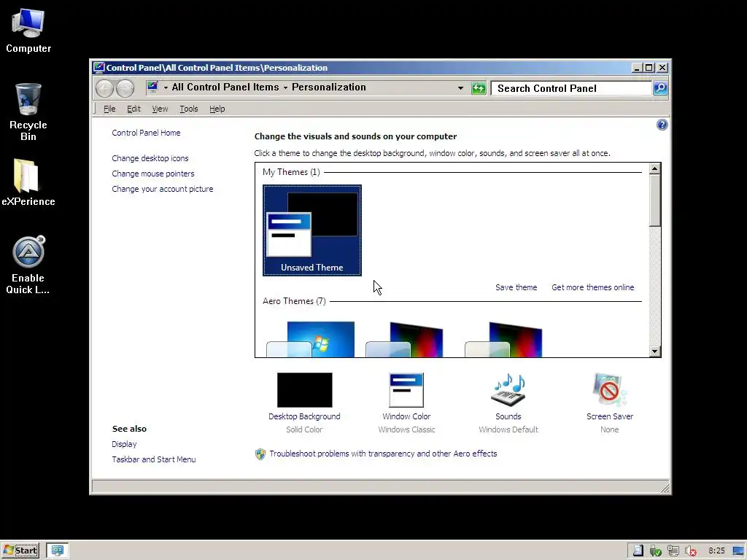Click the theme list scrollbar thumb

click(654, 201)
